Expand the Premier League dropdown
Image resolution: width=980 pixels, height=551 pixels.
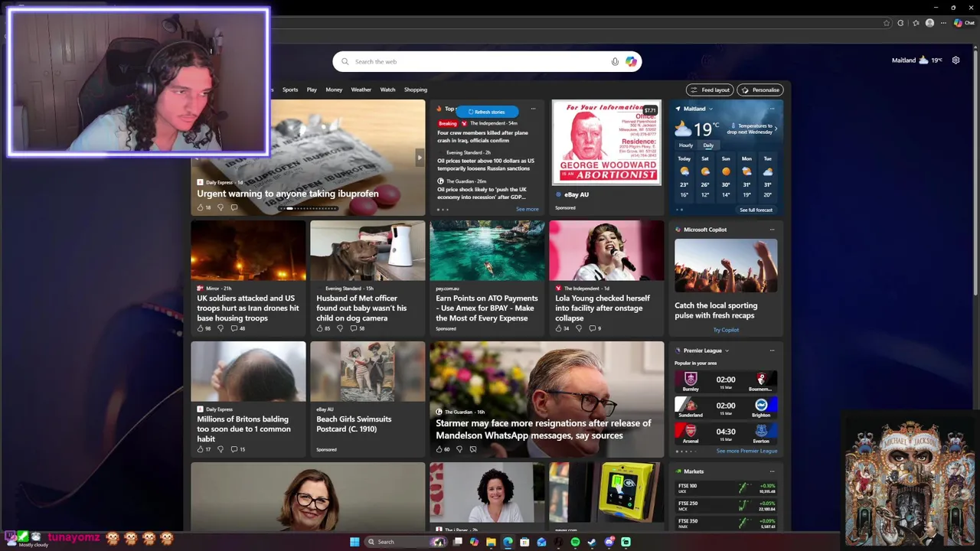pyautogui.click(x=727, y=350)
